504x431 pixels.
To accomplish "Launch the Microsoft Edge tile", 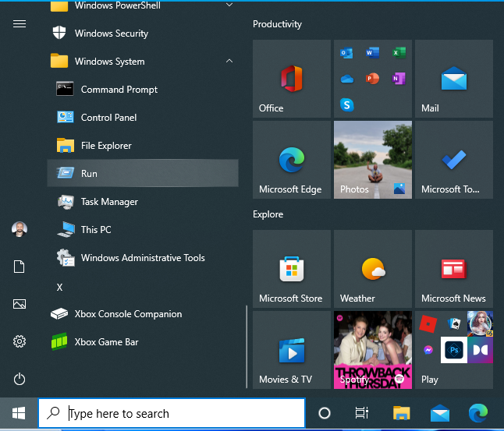I will [292, 160].
